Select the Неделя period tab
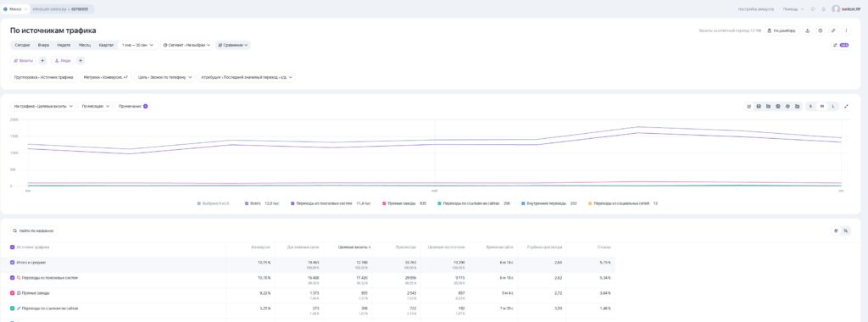 [64, 46]
